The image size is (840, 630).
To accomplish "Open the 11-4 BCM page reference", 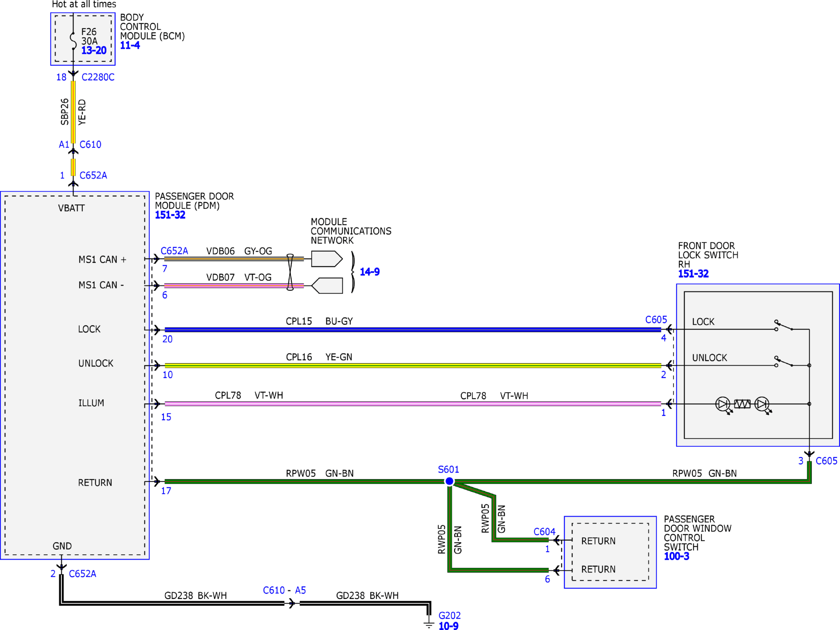I will click(130, 45).
